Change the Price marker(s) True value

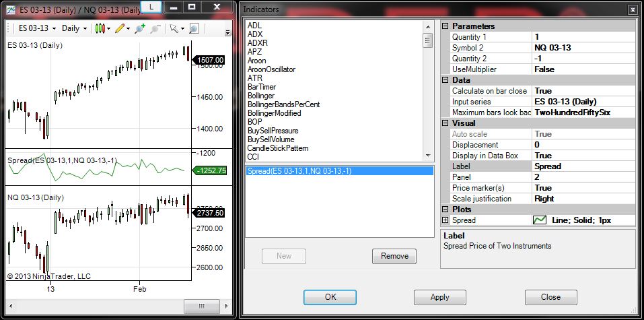(583, 187)
